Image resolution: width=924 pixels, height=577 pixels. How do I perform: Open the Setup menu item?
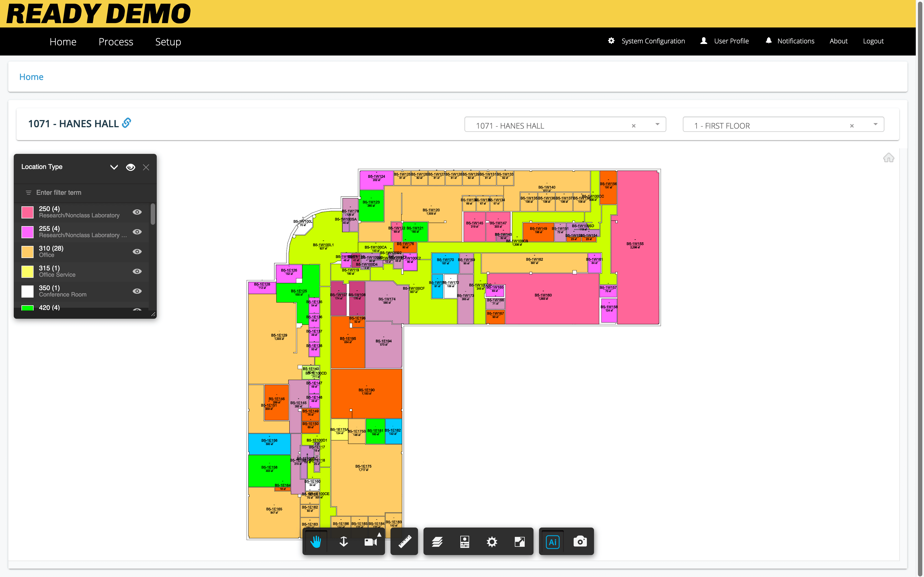coord(168,41)
